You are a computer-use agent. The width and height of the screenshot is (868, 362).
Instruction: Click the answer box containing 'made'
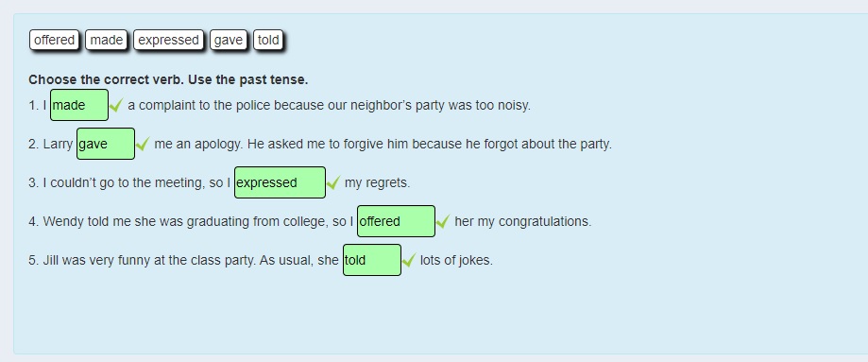pyautogui.click(x=79, y=105)
